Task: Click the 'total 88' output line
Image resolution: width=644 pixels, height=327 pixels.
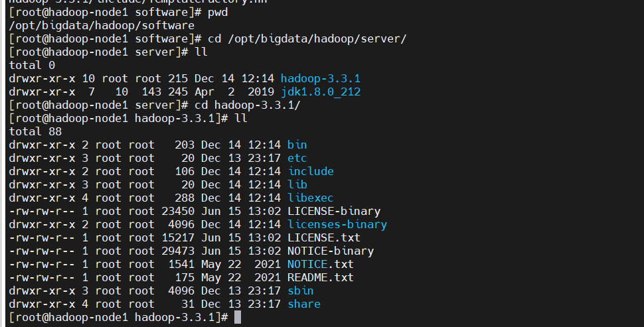Action: [x=35, y=132]
